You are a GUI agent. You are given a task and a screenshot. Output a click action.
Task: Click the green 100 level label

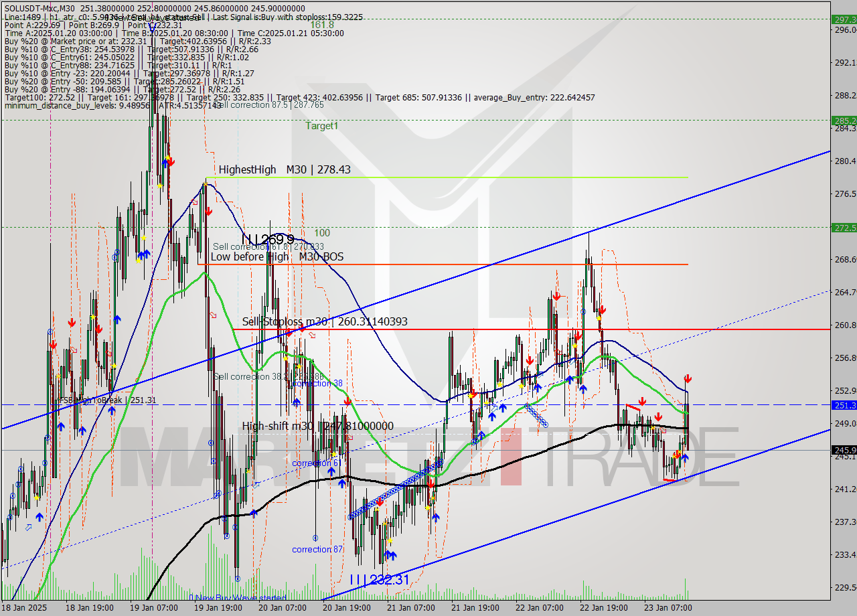[x=322, y=233]
